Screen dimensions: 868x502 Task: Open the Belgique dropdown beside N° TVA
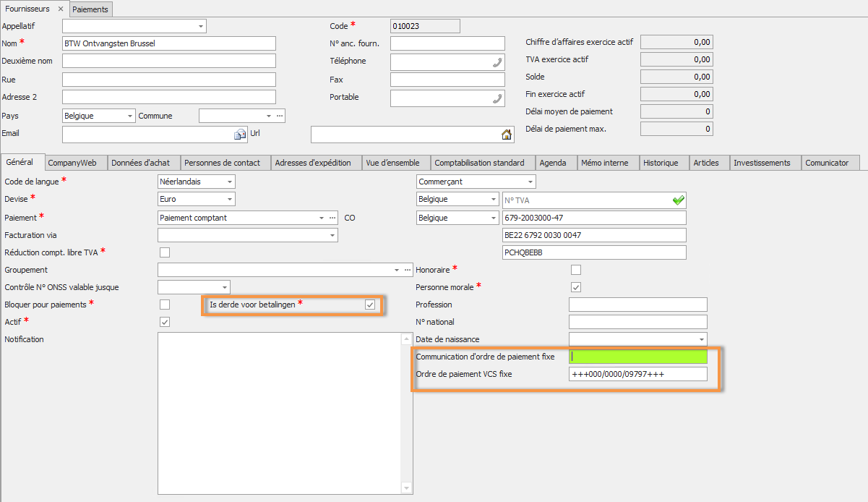(x=493, y=199)
